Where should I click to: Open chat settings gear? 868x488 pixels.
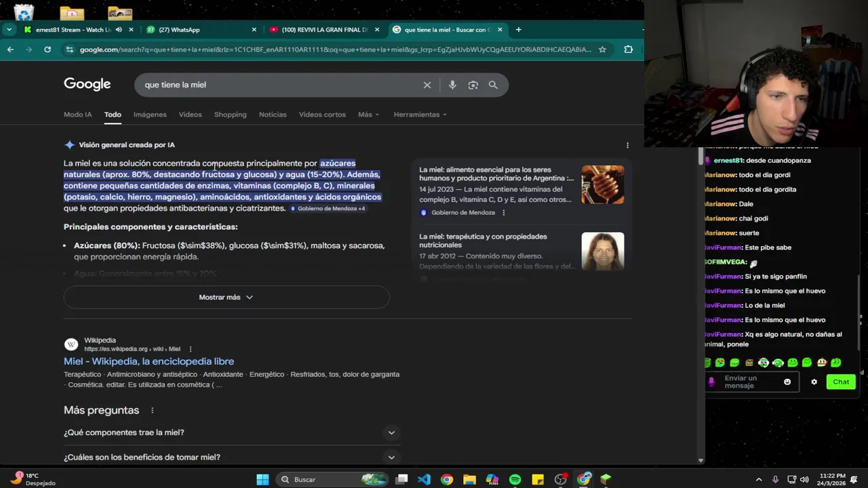[814, 382]
